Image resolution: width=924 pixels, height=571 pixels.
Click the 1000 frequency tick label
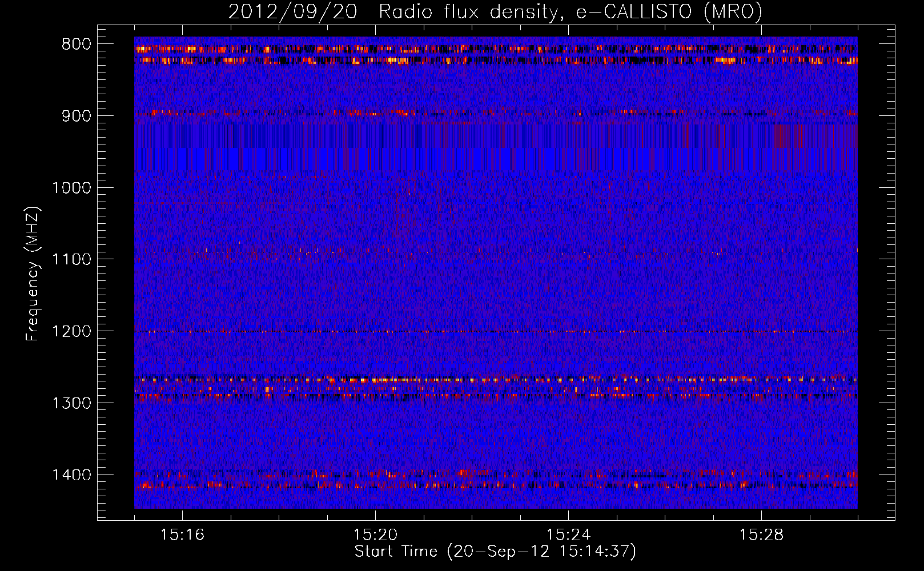(x=71, y=188)
